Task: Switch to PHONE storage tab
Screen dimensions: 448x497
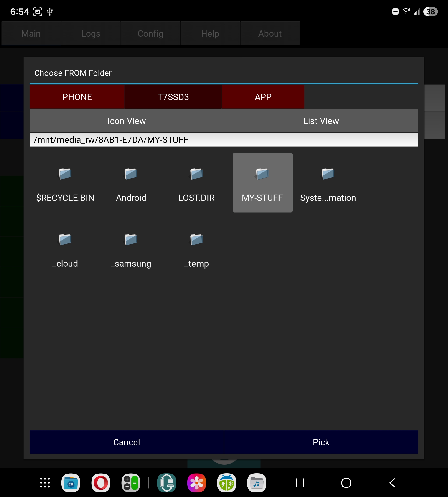Action: pyautogui.click(x=77, y=97)
